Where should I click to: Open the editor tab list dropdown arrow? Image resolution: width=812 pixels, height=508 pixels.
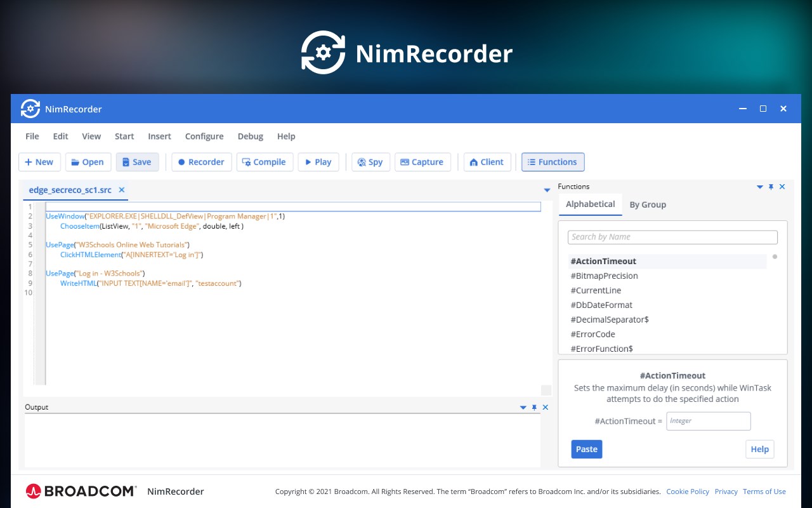click(x=547, y=190)
